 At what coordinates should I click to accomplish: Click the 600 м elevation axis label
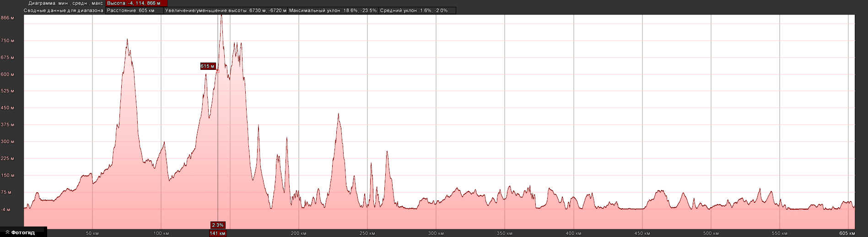[x=7, y=74]
